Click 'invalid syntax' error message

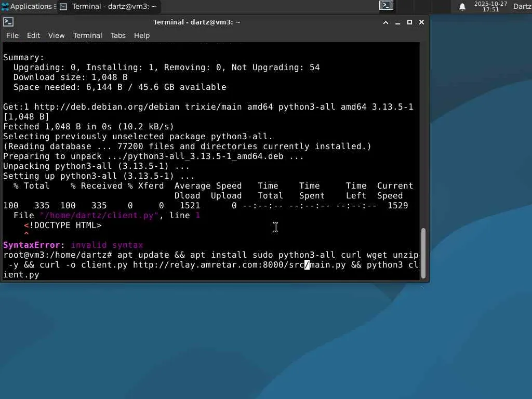click(107, 245)
